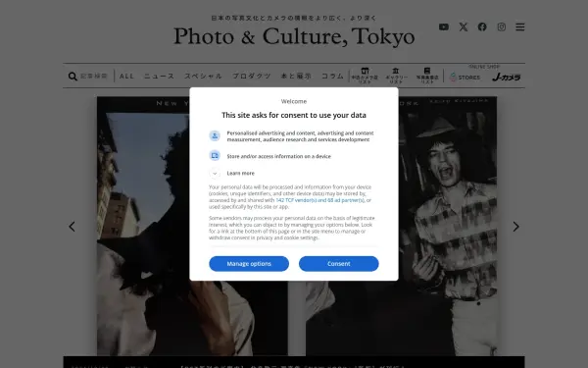Select the ALL menu item
588x368 pixels.
pyautogui.click(x=126, y=76)
